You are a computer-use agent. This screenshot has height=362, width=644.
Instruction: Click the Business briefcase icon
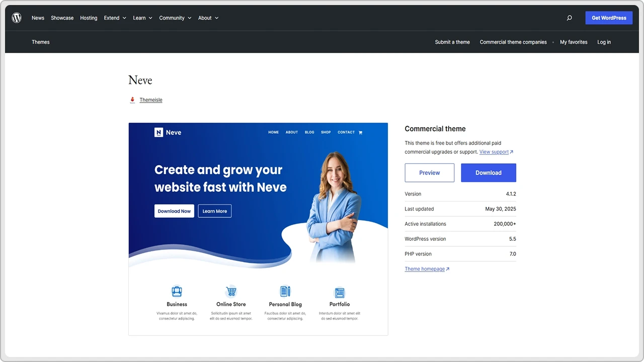pos(177,291)
